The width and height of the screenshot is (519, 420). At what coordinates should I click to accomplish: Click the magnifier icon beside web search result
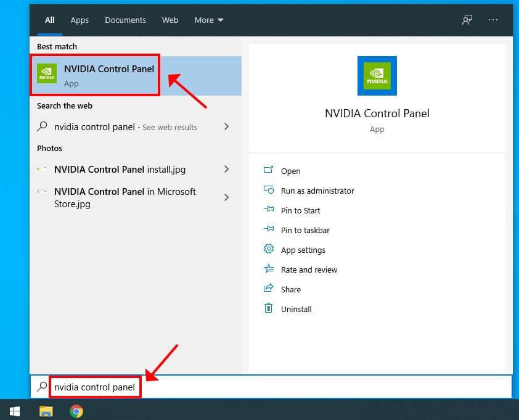(43, 126)
